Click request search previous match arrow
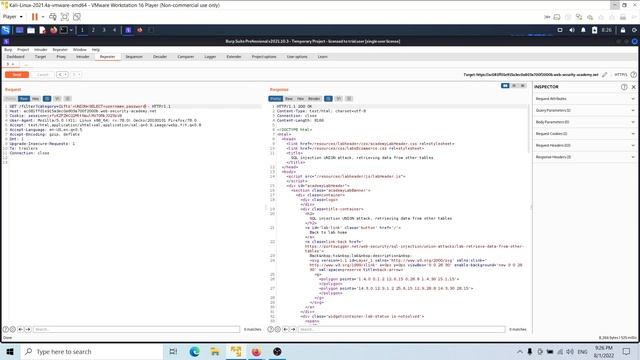 (20, 329)
